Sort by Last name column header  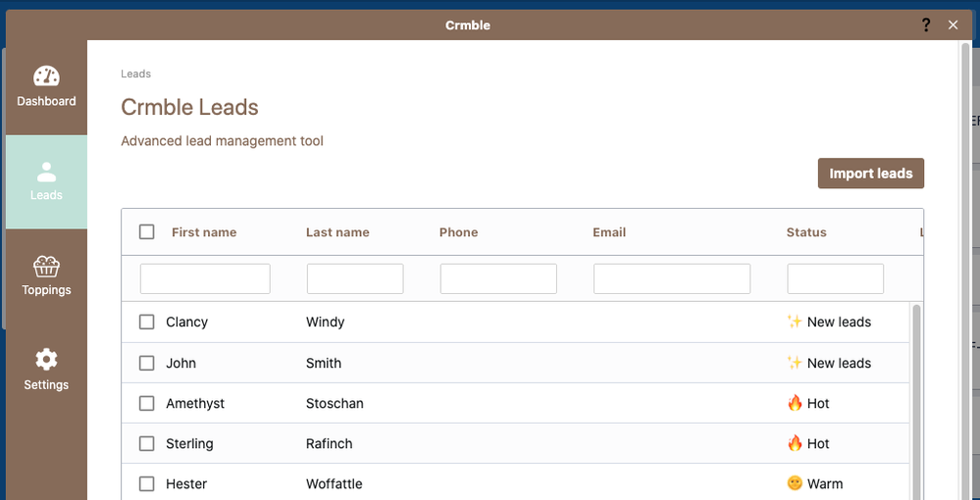pyautogui.click(x=337, y=232)
